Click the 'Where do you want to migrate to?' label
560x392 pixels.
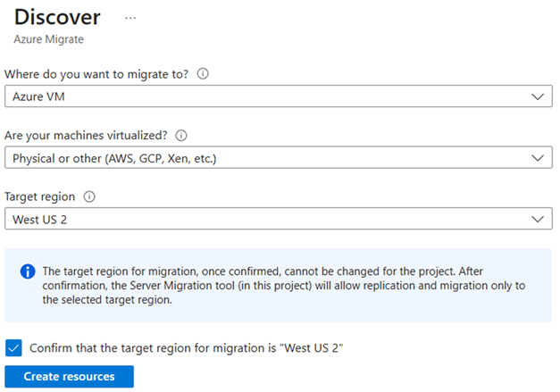click(96, 74)
